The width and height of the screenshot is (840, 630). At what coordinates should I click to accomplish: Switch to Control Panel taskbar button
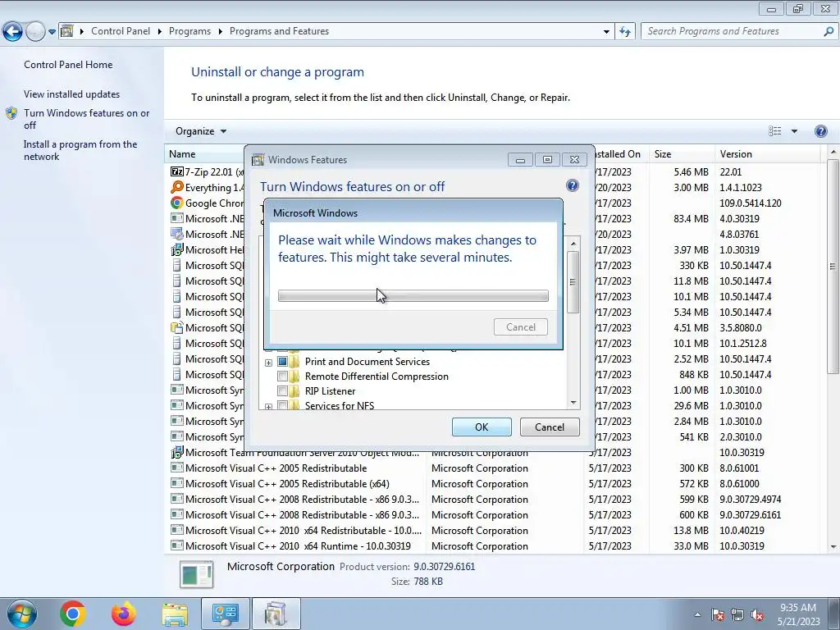[x=226, y=614]
